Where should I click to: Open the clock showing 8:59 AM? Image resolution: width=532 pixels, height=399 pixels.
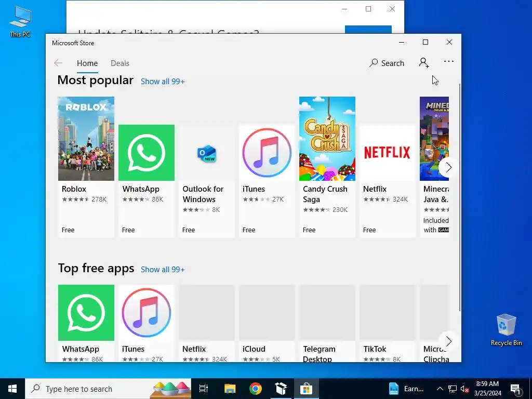coord(487,389)
